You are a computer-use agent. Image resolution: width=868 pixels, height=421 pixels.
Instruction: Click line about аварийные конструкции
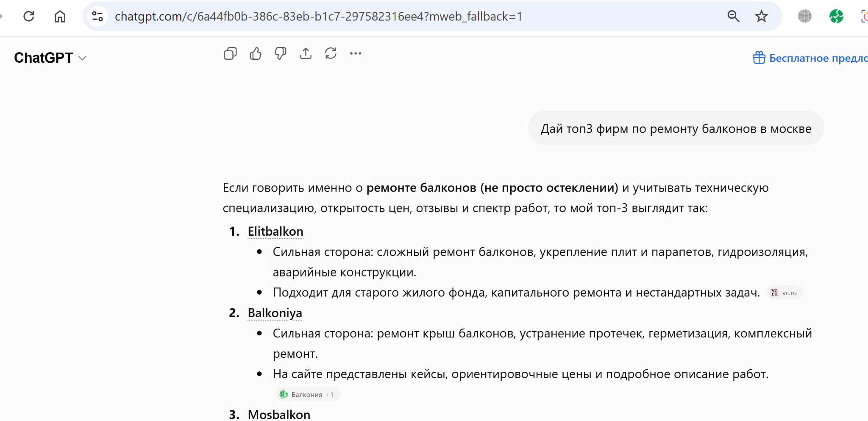tap(345, 272)
